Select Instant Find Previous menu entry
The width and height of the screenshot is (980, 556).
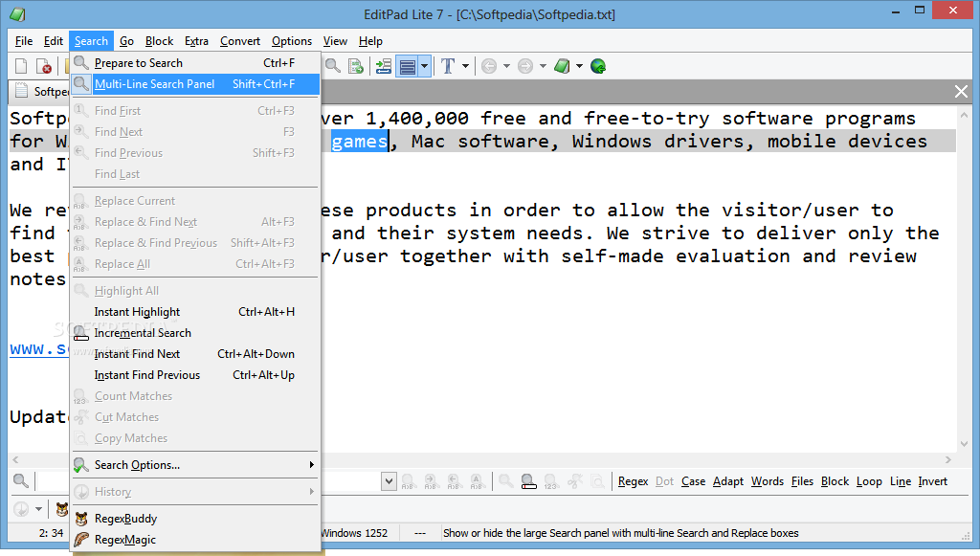coord(195,375)
